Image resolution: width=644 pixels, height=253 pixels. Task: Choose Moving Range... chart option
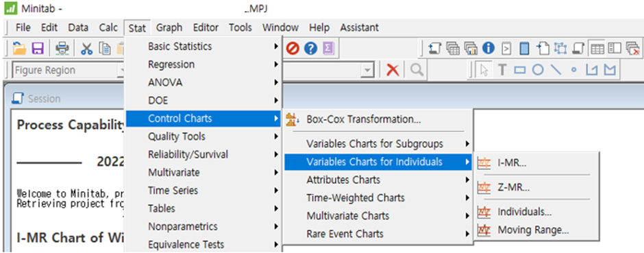coord(537,230)
